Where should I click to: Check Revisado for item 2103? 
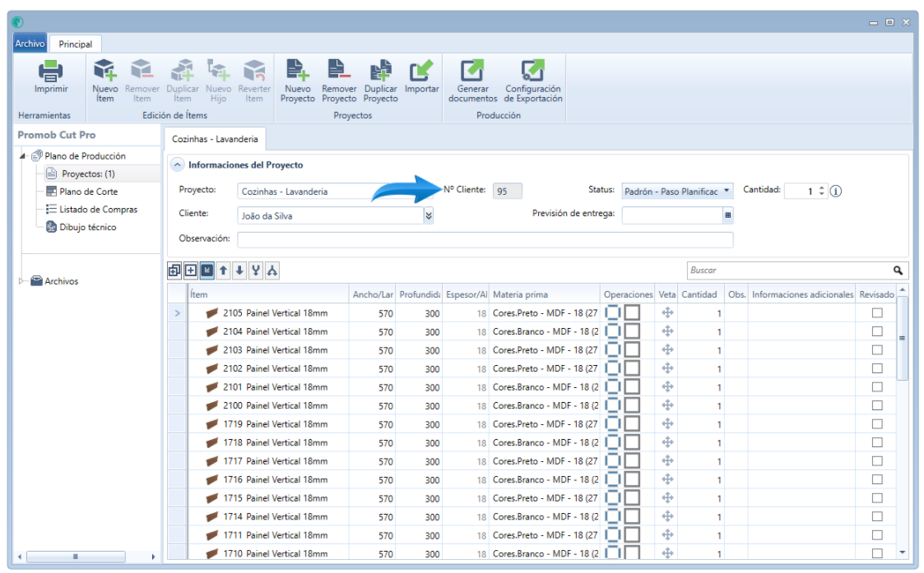(877, 350)
